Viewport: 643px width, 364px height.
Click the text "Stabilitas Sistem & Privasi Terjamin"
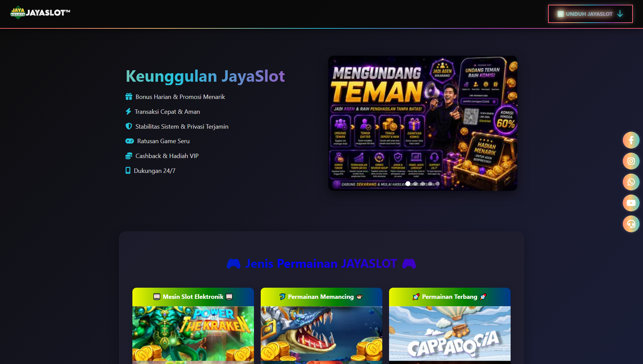click(182, 127)
